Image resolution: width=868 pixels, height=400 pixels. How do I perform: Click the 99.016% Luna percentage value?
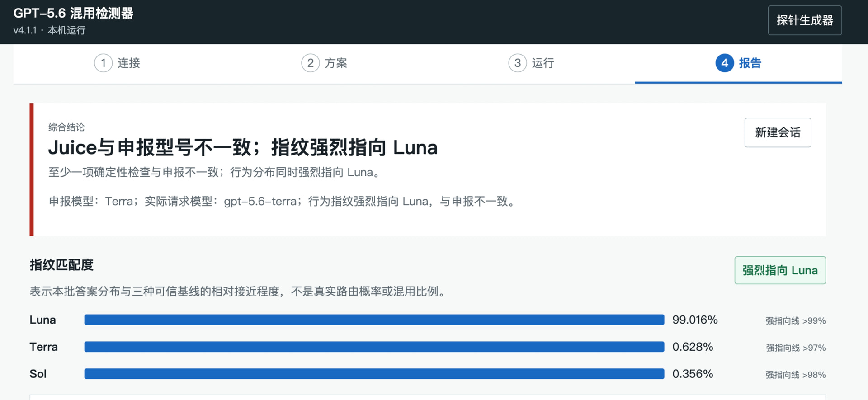point(695,320)
